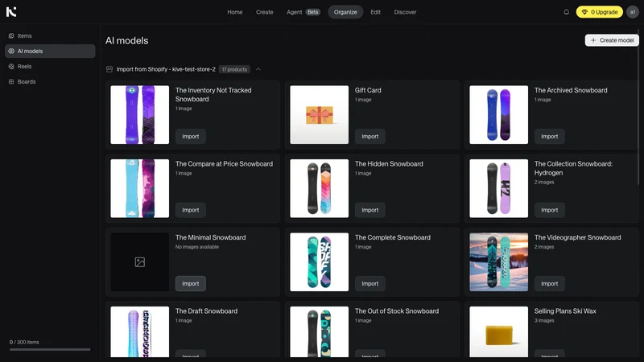The width and height of the screenshot is (644, 362).
Task: Click the Boards sidebar icon
Action: click(11, 82)
